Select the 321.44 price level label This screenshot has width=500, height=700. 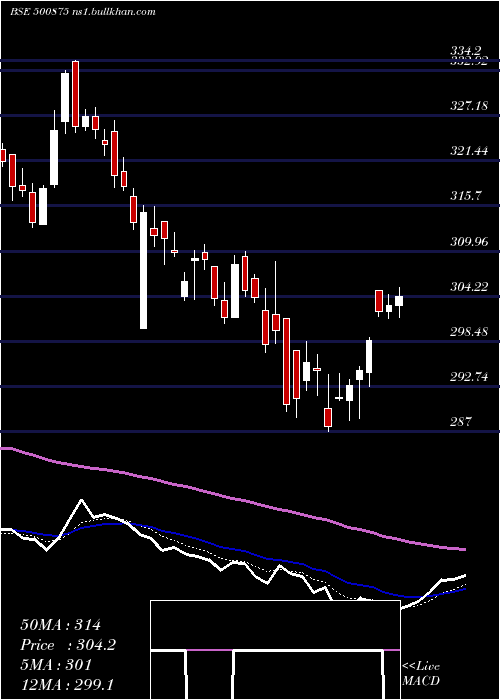click(x=469, y=151)
